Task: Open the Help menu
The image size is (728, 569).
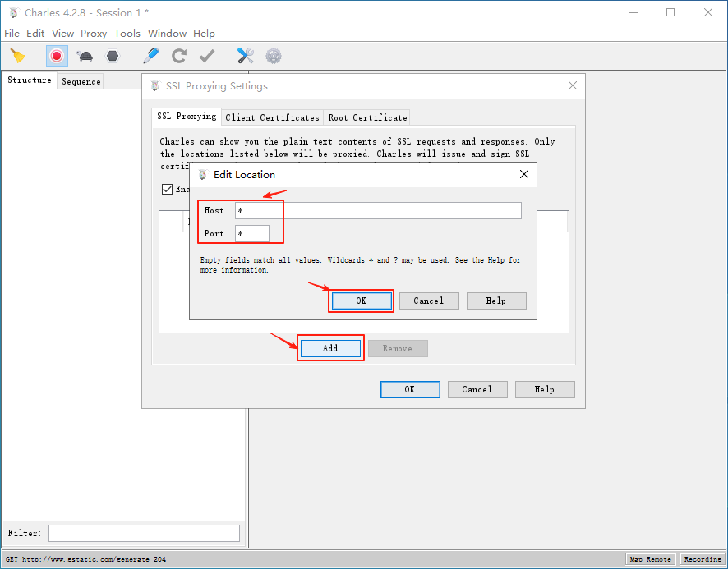Action: [x=204, y=34]
